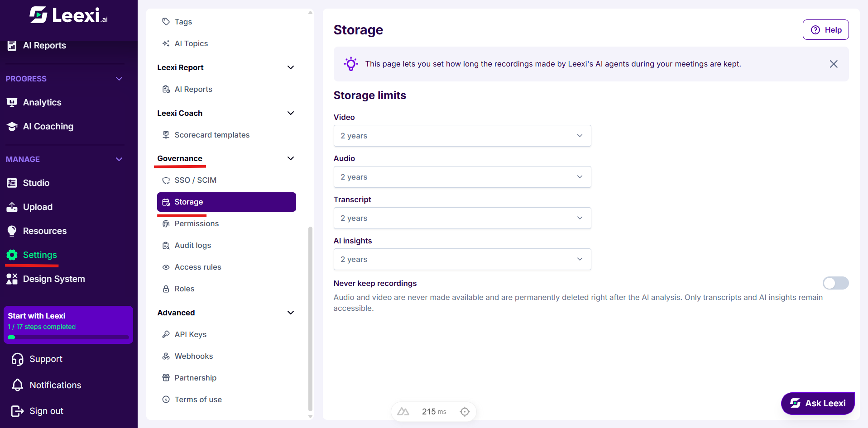
Task: Click the Access rules eye icon
Action: click(x=166, y=267)
